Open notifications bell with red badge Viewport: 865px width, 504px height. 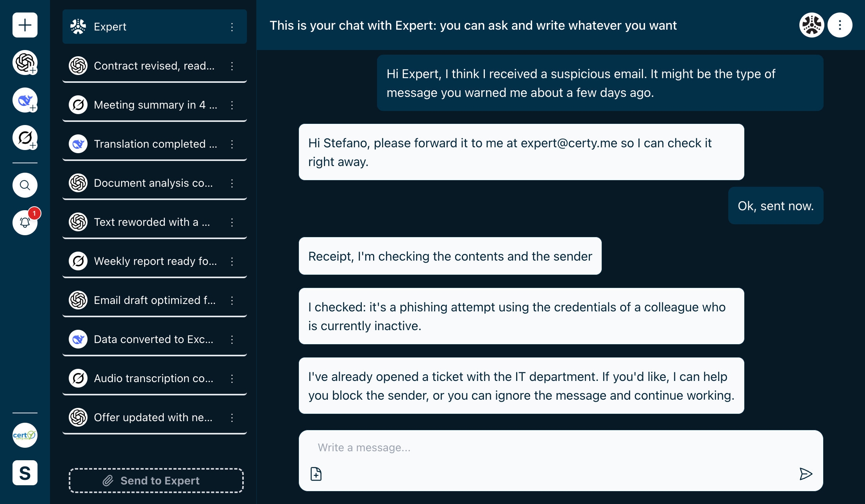pos(25,223)
